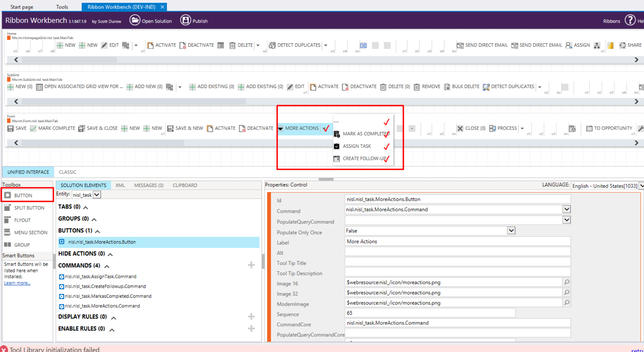Click the Assign Task menu item
Screen dimensions: 644x352
click(x=356, y=146)
